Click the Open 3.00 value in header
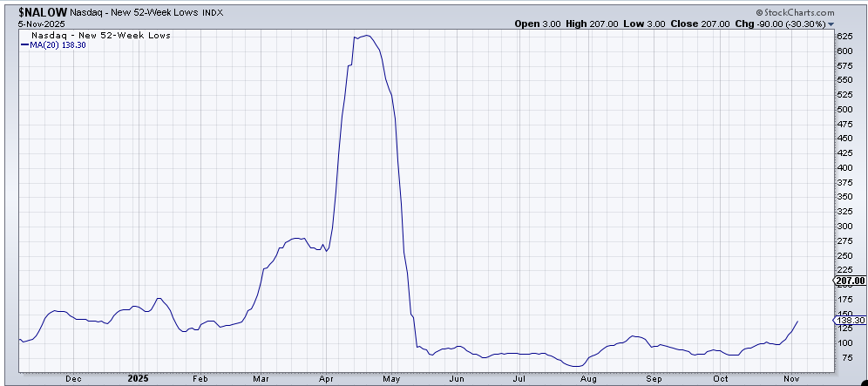The image size is (868, 386). (x=538, y=24)
